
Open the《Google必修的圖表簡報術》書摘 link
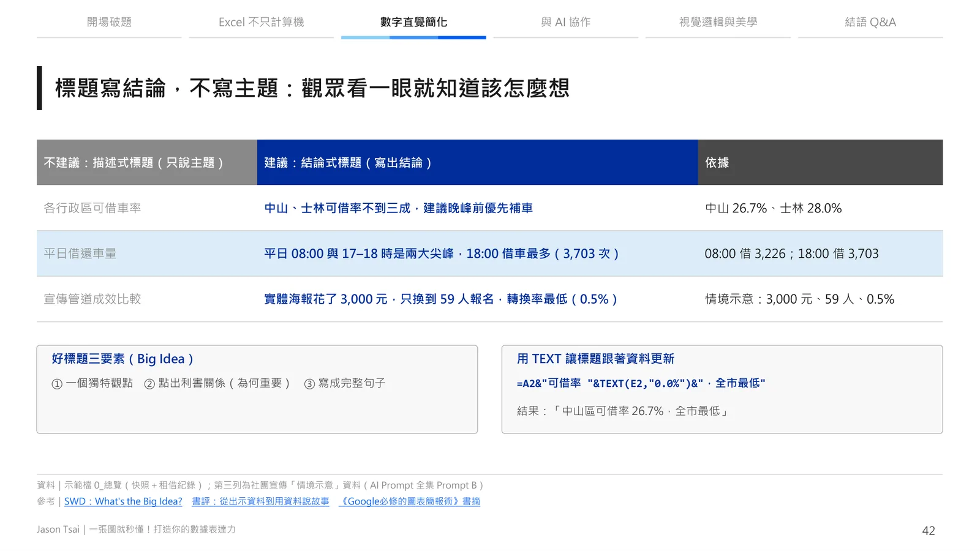(x=409, y=501)
